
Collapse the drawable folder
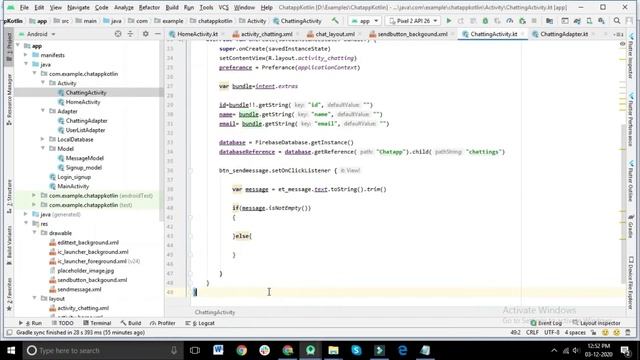point(35,233)
